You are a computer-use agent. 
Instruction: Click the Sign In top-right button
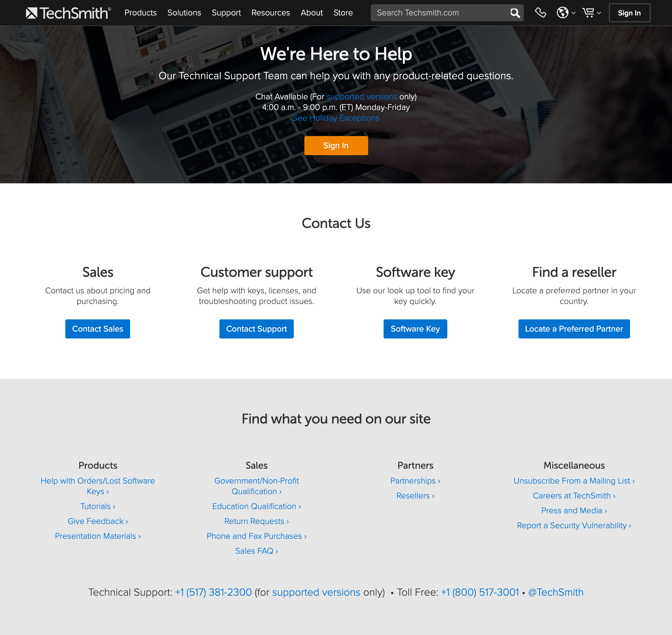coord(628,12)
